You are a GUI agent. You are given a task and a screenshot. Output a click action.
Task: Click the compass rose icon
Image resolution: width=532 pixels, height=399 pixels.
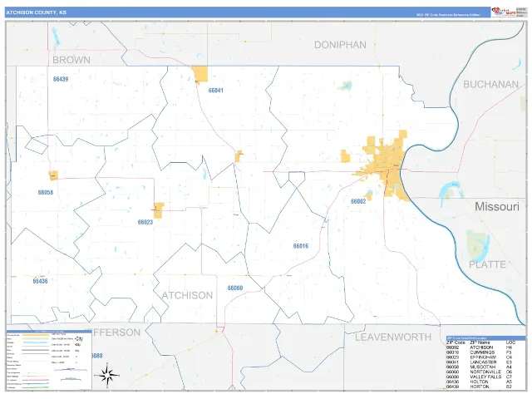tap(107, 376)
